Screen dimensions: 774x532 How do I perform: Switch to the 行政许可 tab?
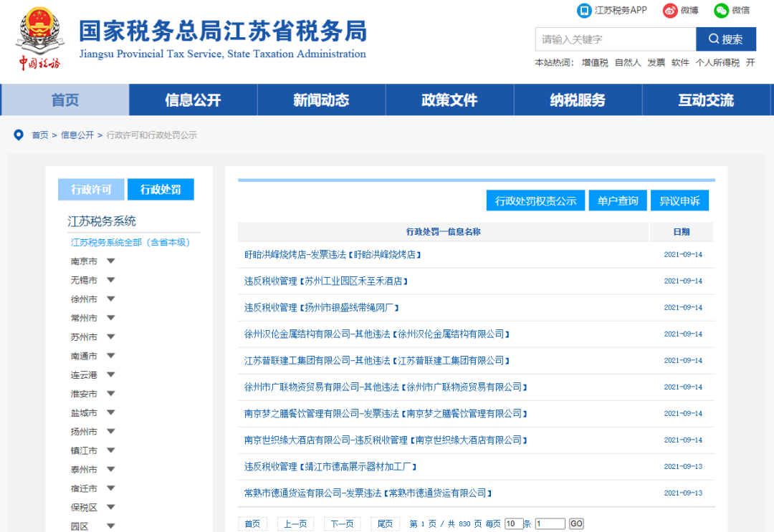[91, 189]
